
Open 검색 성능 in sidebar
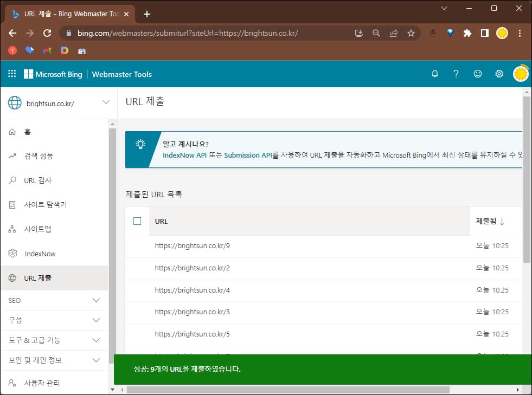coord(55,156)
